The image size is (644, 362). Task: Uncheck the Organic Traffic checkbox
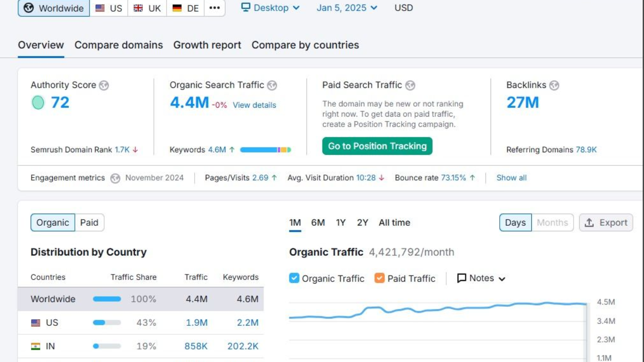click(294, 278)
